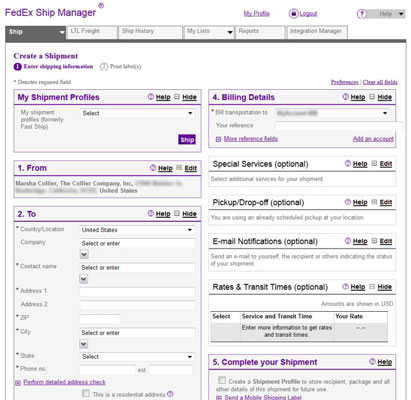411x400 pixels.
Task: Click the Print label(s) step text
Action: (126, 66)
